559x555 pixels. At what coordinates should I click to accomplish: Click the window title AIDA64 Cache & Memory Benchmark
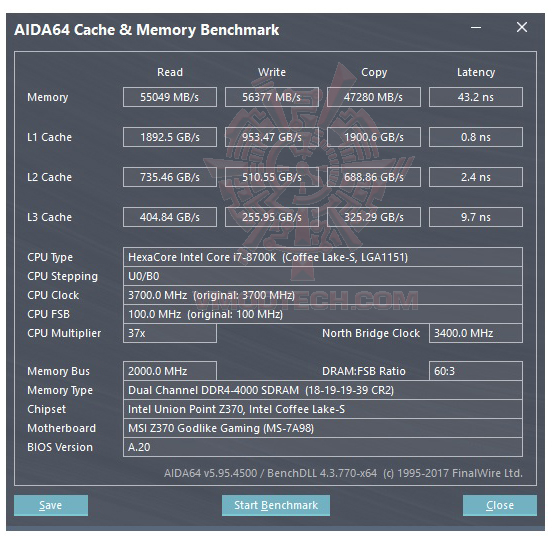[x=147, y=30]
